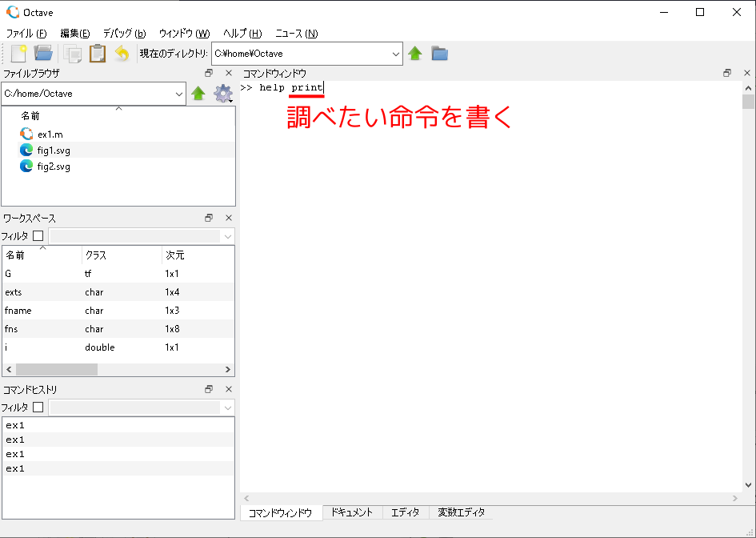Open the file browser path dropdown
The width and height of the screenshot is (756, 538).
(x=178, y=94)
